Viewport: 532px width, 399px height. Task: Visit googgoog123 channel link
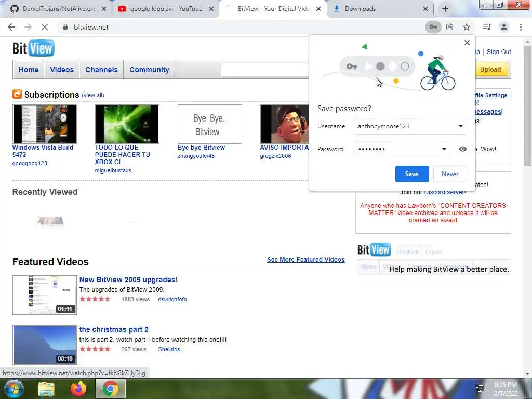30,163
